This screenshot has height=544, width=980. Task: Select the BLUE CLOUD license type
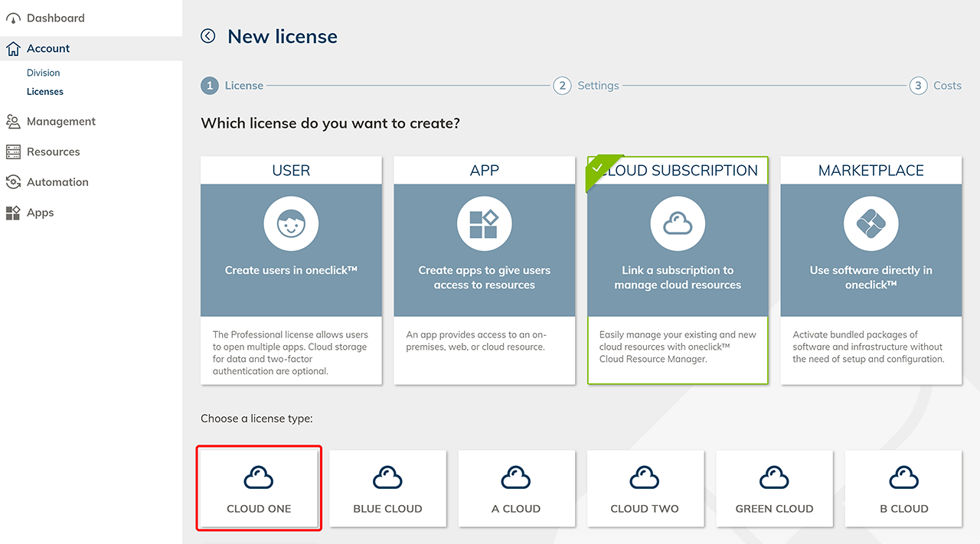pos(387,488)
